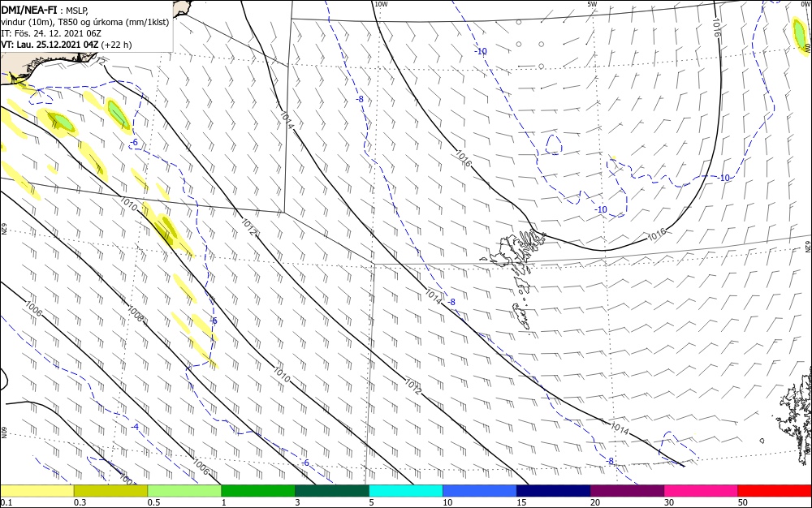Image resolution: width=812 pixels, height=508 pixels.
Task: Click the '10W' longitude label
Action: [x=381, y=4]
